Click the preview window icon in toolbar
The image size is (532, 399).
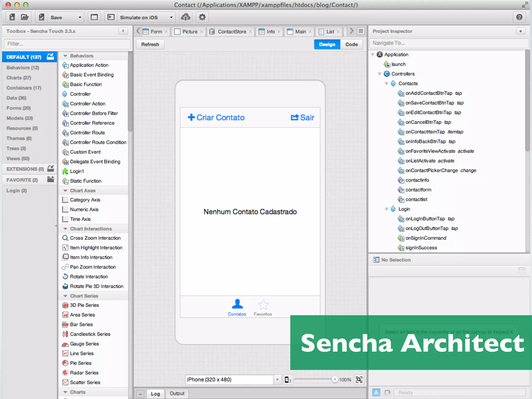[94, 17]
